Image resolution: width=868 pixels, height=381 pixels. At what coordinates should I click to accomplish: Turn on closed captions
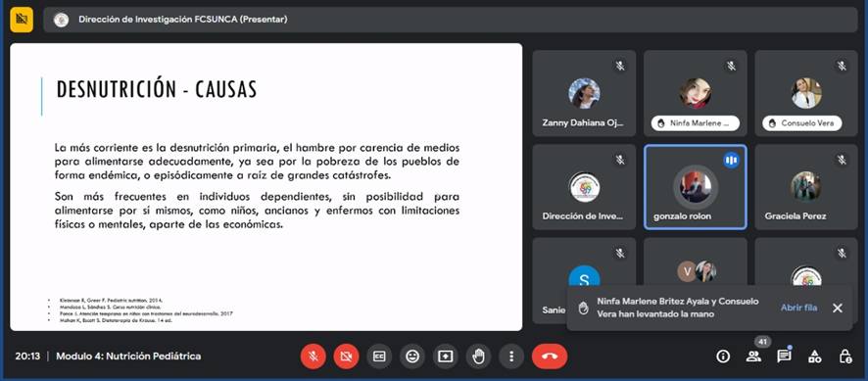click(x=379, y=357)
